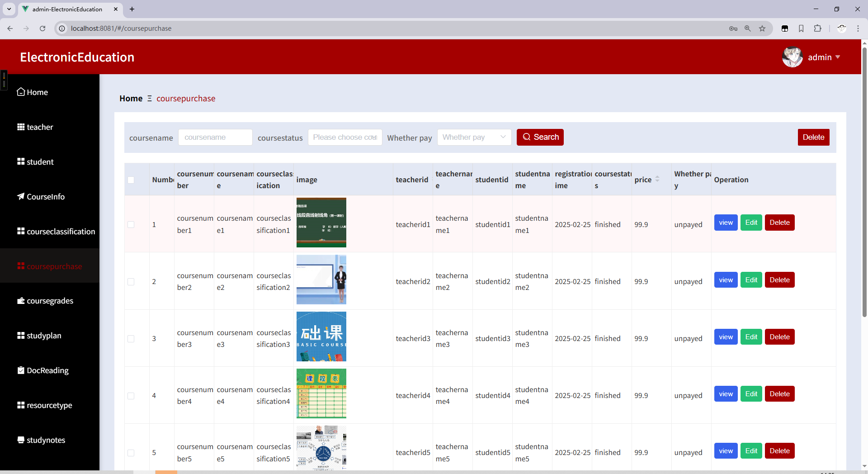868x474 pixels.
Task: Click the Home icon in sidebar
Action: point(21,92)
